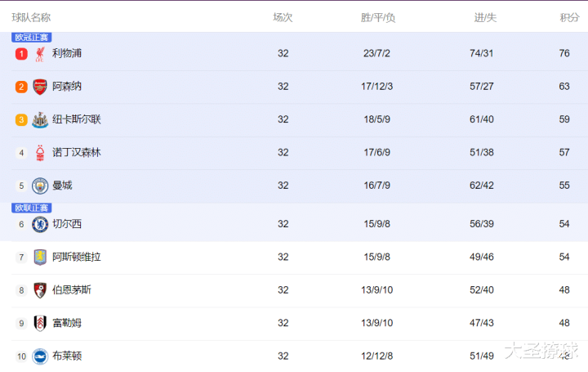Click the Manchester City crest icon
588x372 pixels.
click(40, 186)
